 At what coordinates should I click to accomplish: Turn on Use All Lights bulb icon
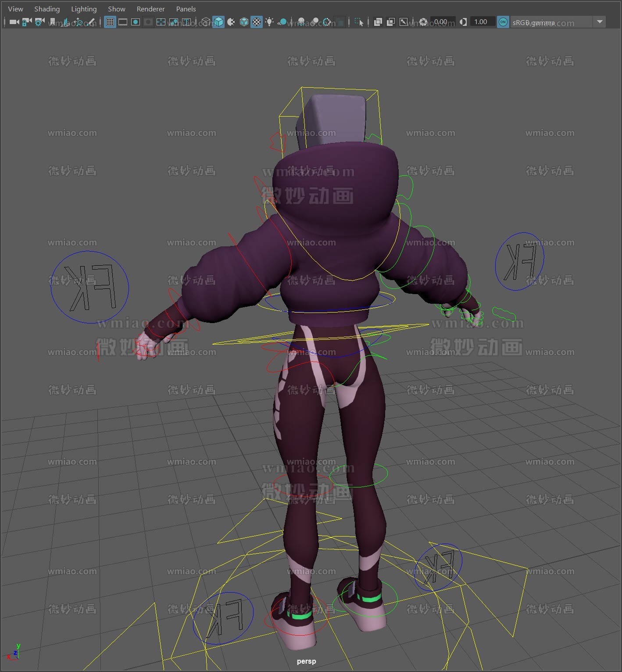coord(269,22)
